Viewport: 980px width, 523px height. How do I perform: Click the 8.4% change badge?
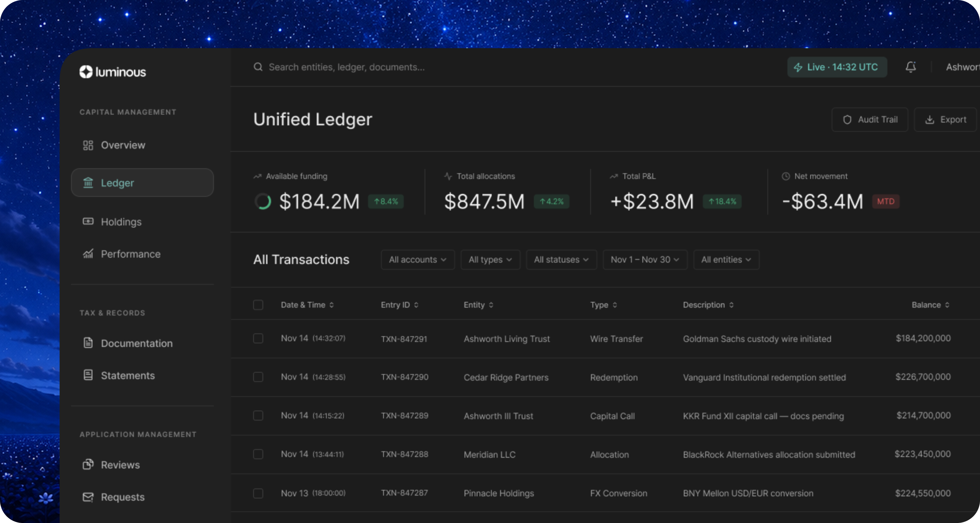(386, 201)
